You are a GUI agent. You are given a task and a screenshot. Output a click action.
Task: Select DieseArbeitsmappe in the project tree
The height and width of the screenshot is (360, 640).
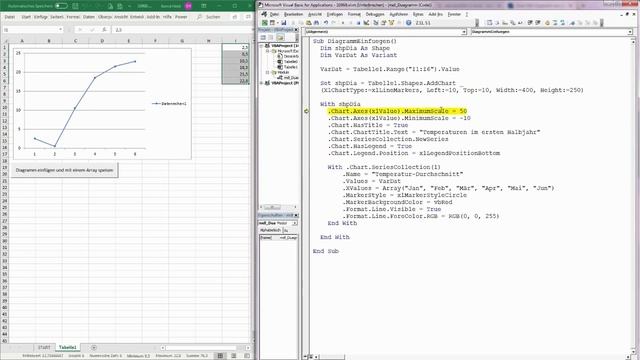288,56
